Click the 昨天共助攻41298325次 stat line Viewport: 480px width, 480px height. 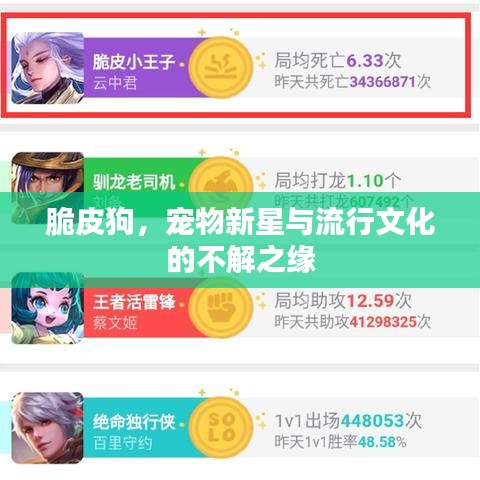tap(352, 322)
